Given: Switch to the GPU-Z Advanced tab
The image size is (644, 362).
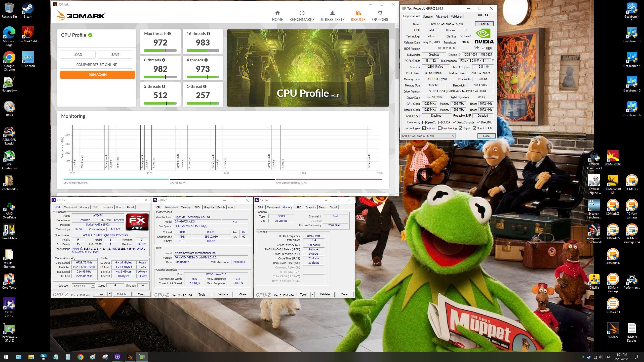Looking at the screenshot, I should 442,17.
